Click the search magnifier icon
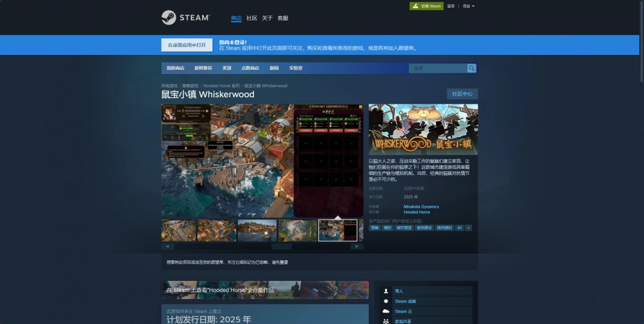Screen dimensions: 644x324 472,69
